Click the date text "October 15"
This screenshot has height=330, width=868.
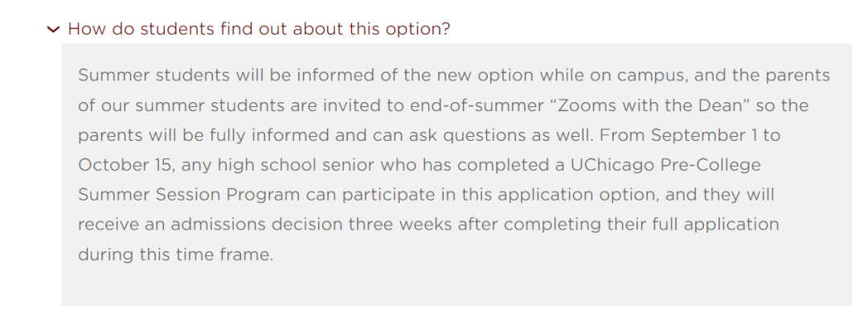click(125, 165)
